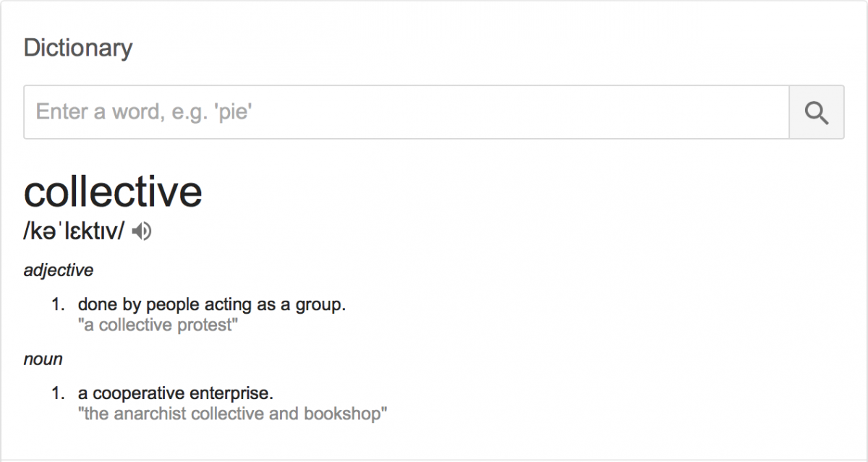The image size is (868, 462).
Task: Click the number 1 beside the noun definition
Action: (58, 394)
